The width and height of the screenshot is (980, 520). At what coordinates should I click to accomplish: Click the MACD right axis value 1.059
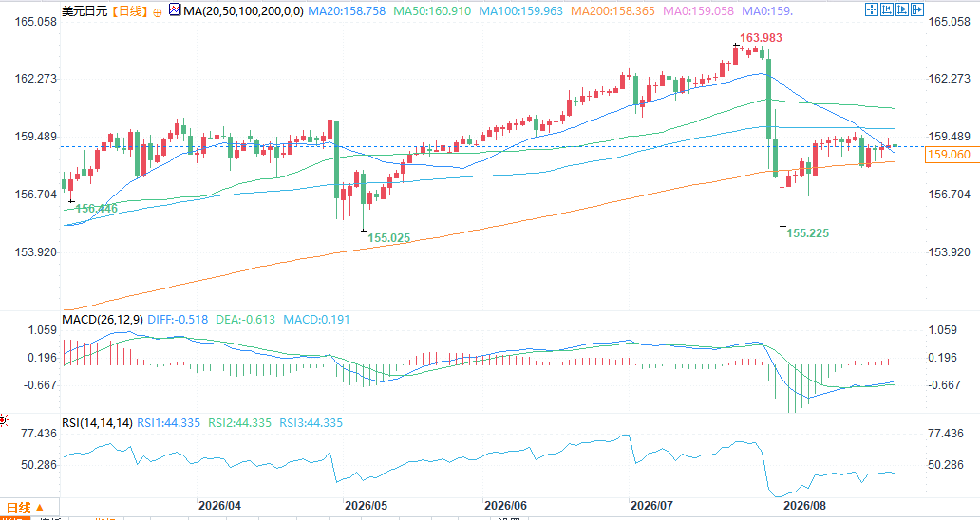[943, 330]
